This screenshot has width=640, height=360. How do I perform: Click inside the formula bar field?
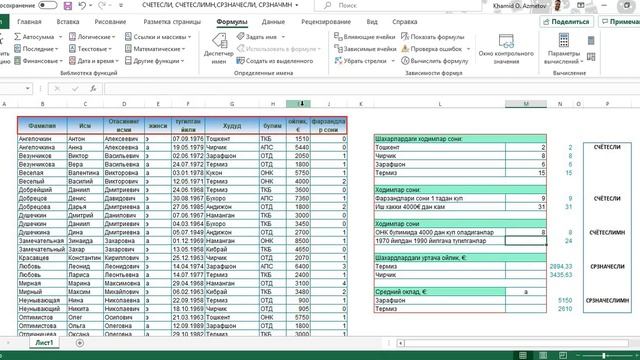click(371, 88)
